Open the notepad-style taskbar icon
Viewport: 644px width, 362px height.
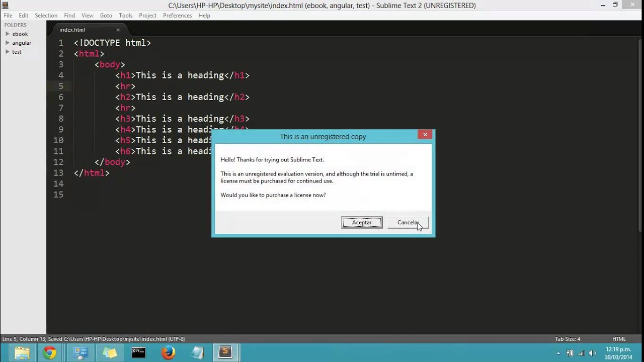point(197,352)
